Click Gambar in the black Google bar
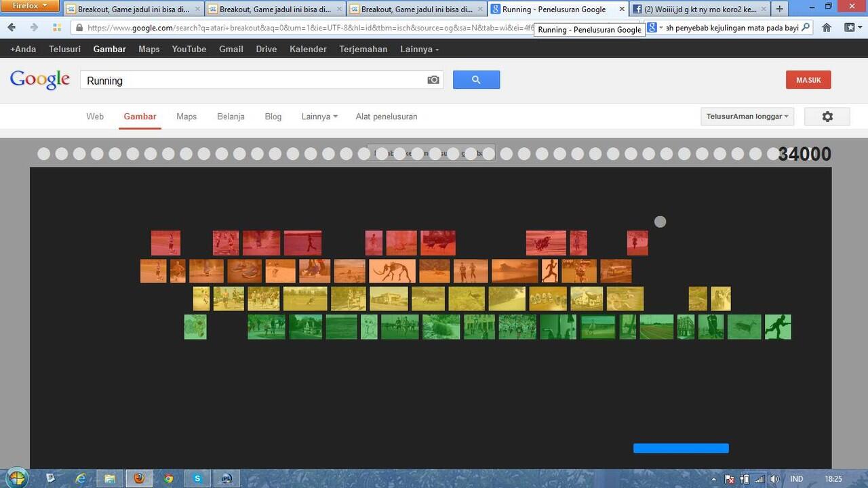 (x=110, y=49)
